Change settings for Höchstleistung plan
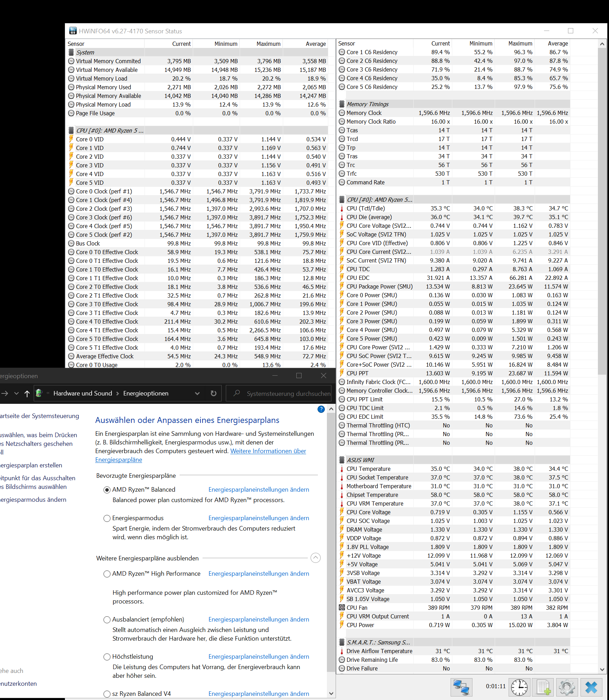The width and height of the screenshot is (609, 700). pyautogui.click(x=259, y=657)
